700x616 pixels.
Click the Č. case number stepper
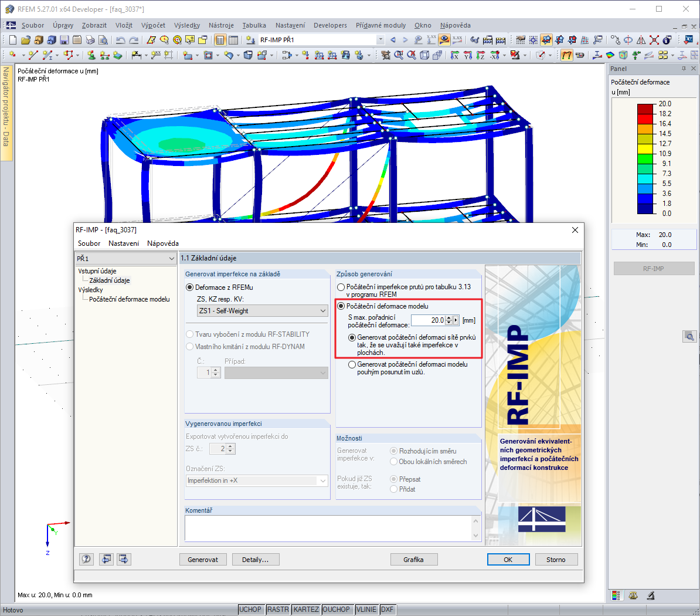click(x=216, y=372)
